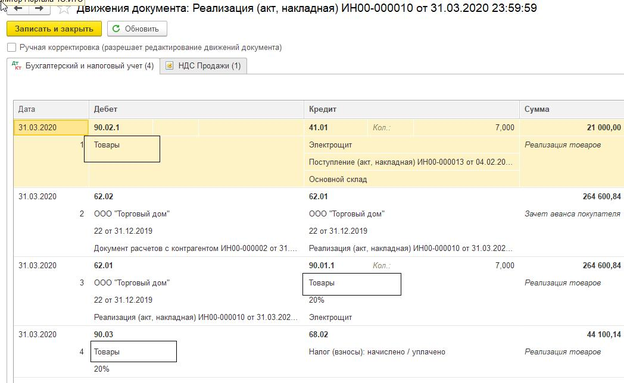This screenshot has width=624, height=383.
Task: Click the forward navigation arrow
Action: 39,9
